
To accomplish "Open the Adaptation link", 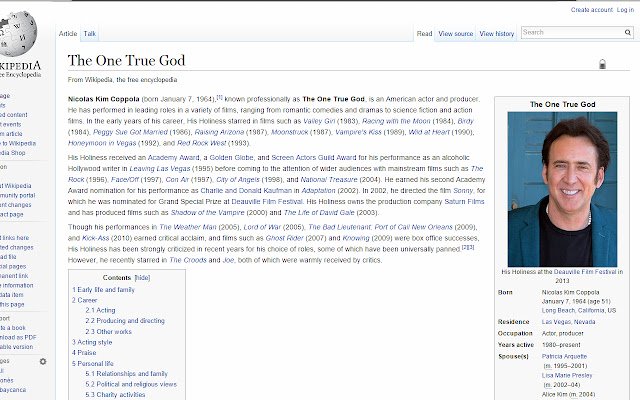I will [x=318, y=191].
